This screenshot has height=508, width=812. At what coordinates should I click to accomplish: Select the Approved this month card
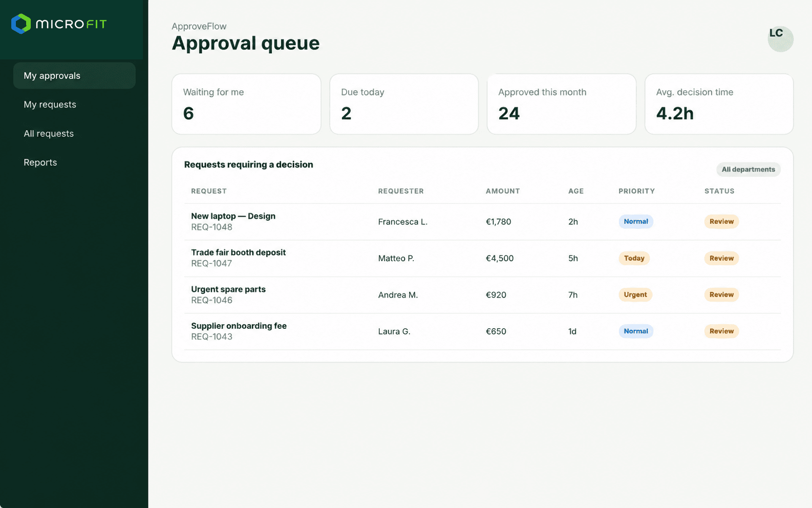[562, 104]
